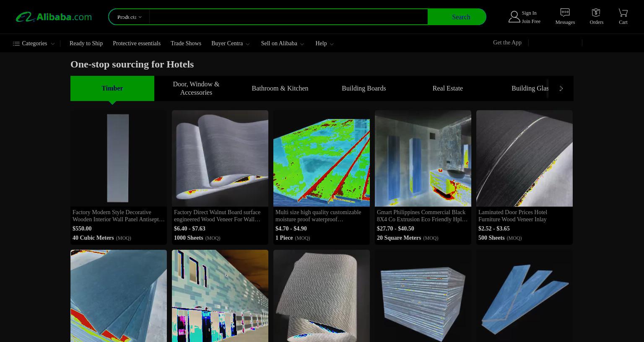
Task: Click the $550.00 price
Action: click(82, 229)
